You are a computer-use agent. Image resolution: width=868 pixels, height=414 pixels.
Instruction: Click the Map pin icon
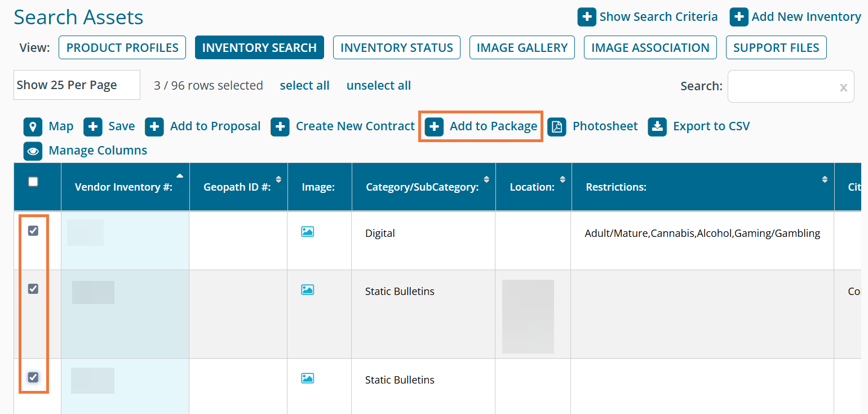coord(33,127)
